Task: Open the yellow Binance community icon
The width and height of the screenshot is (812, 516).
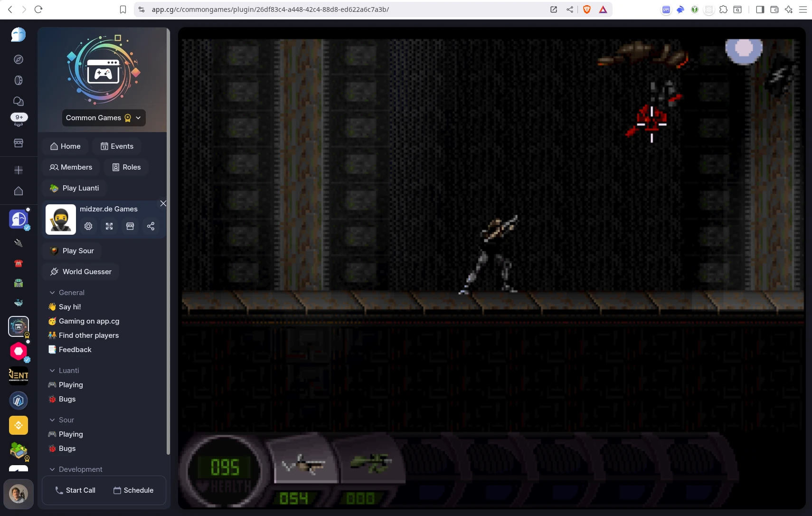Action: pos(19,425)
